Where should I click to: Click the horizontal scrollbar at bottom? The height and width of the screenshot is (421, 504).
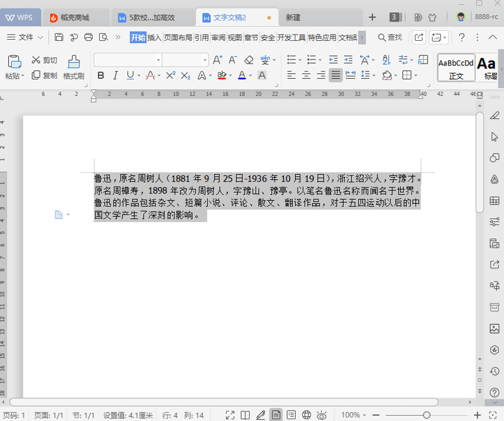click(x=224, y=402)
